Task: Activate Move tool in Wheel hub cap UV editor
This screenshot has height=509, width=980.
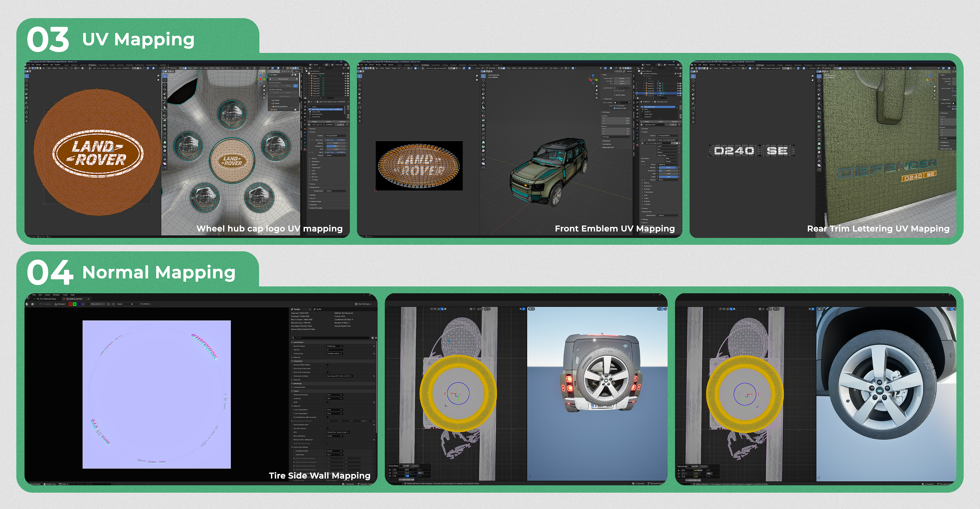Action: pyautogui.click(x=27, y=85)
